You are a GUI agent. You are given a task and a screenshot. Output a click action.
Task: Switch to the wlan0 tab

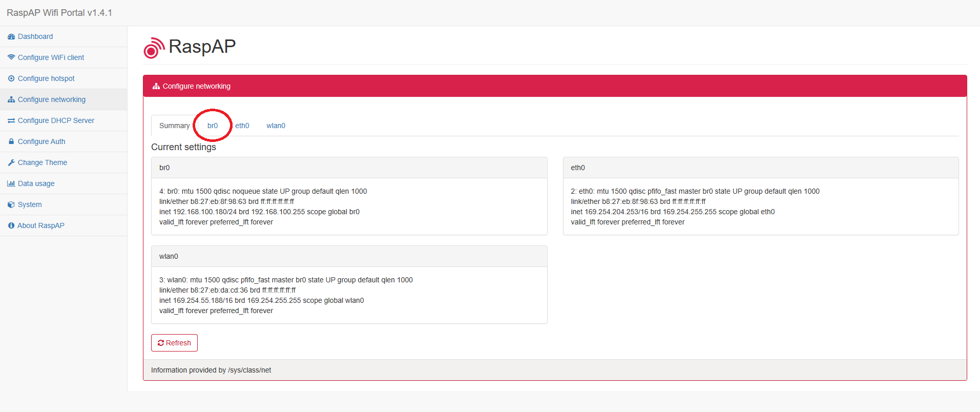(x=276, y=126)
